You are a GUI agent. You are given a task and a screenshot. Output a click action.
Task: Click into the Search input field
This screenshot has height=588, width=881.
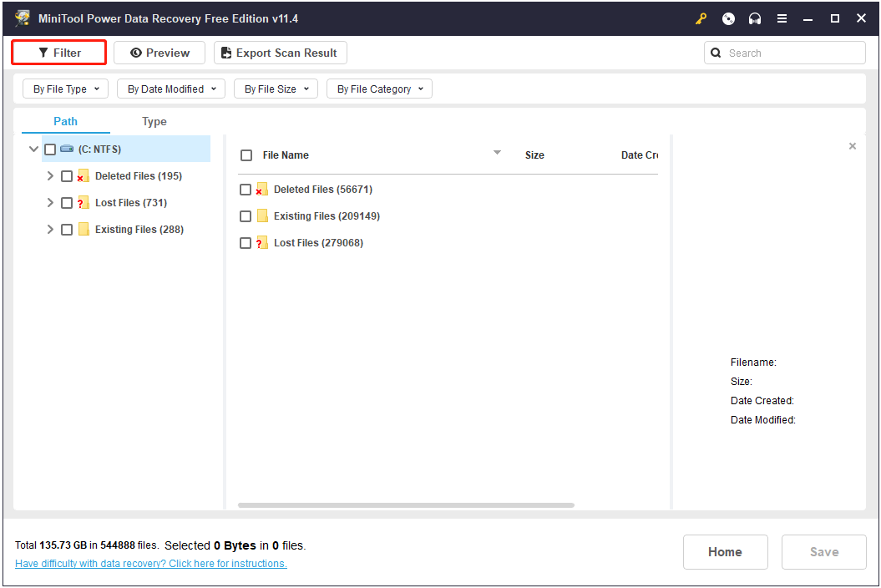click(784, 53)
